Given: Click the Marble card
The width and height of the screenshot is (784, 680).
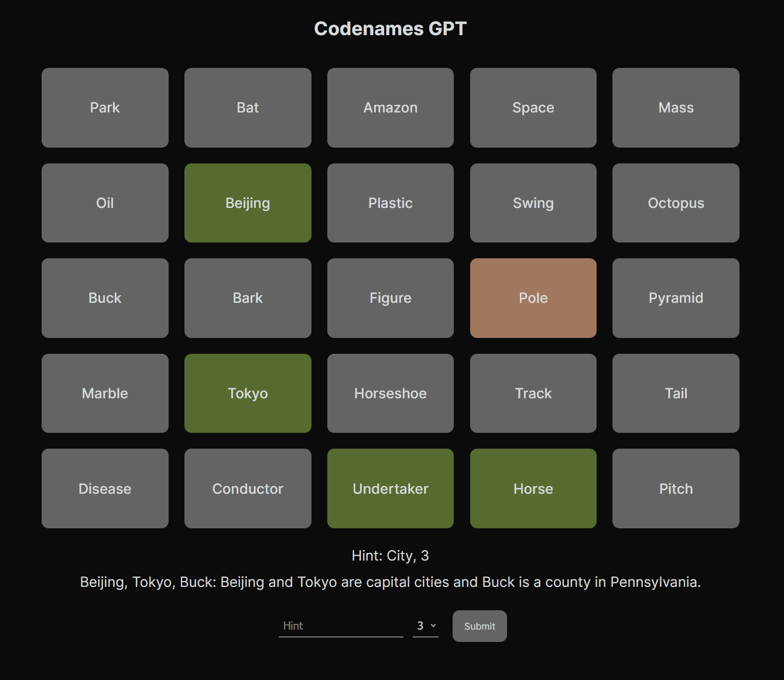Looking at the screenshot, I should tap(105, 394).
